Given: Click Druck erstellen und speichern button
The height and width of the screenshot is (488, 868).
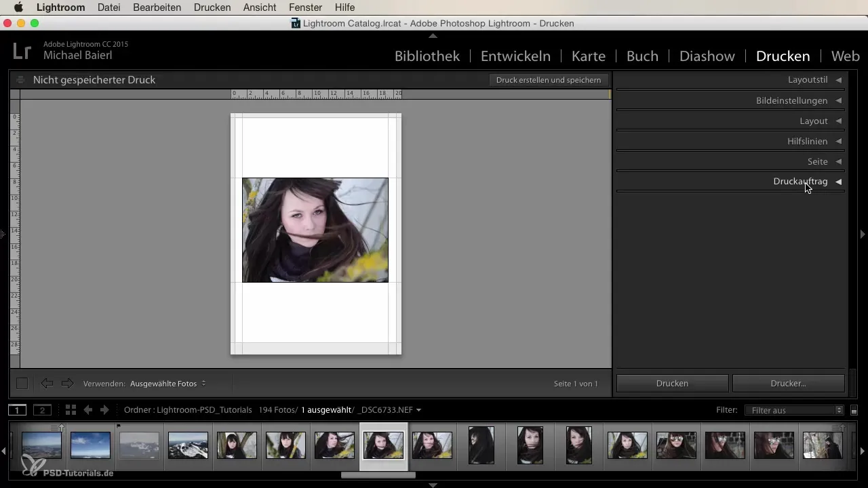Looking at the screenshot, I should tap(549, 79).
